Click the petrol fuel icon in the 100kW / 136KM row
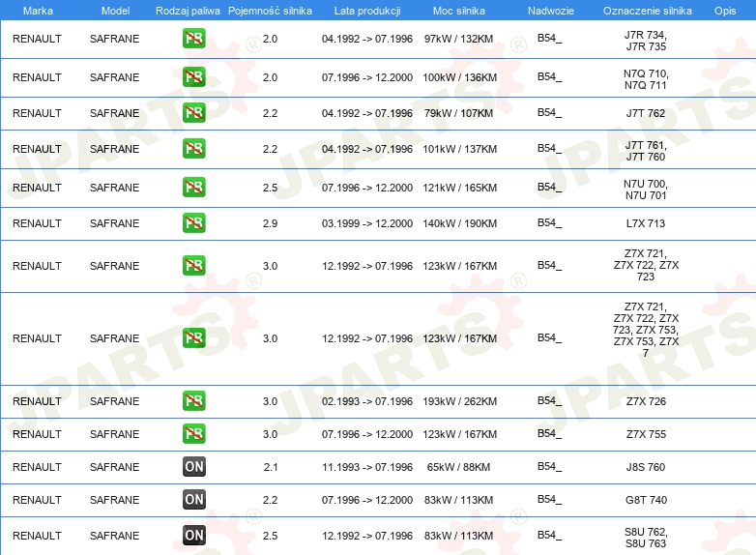The image size is (756, 555). 193,77
